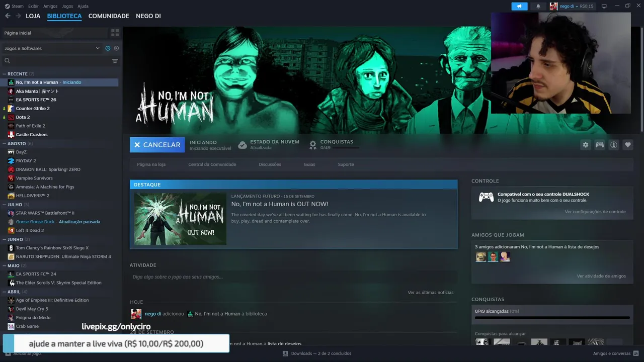Open PAYDAY 2 icon in list

click(11, 161)
